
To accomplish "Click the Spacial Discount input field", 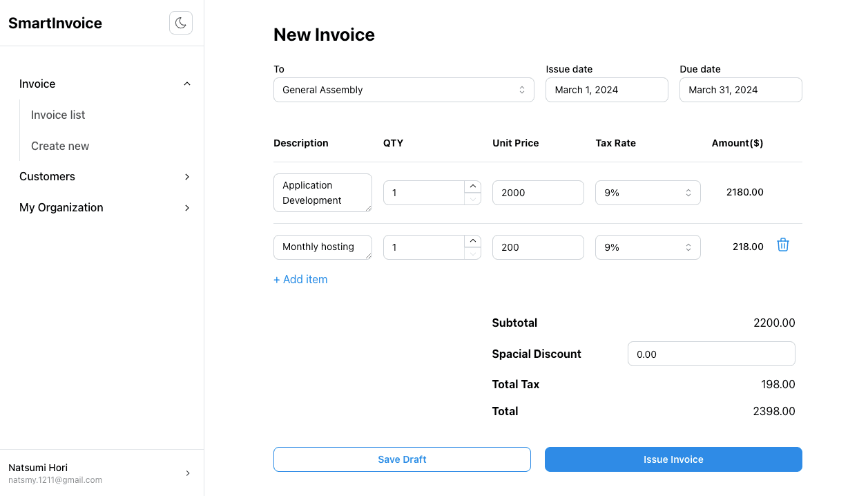I will click(711, 354).
